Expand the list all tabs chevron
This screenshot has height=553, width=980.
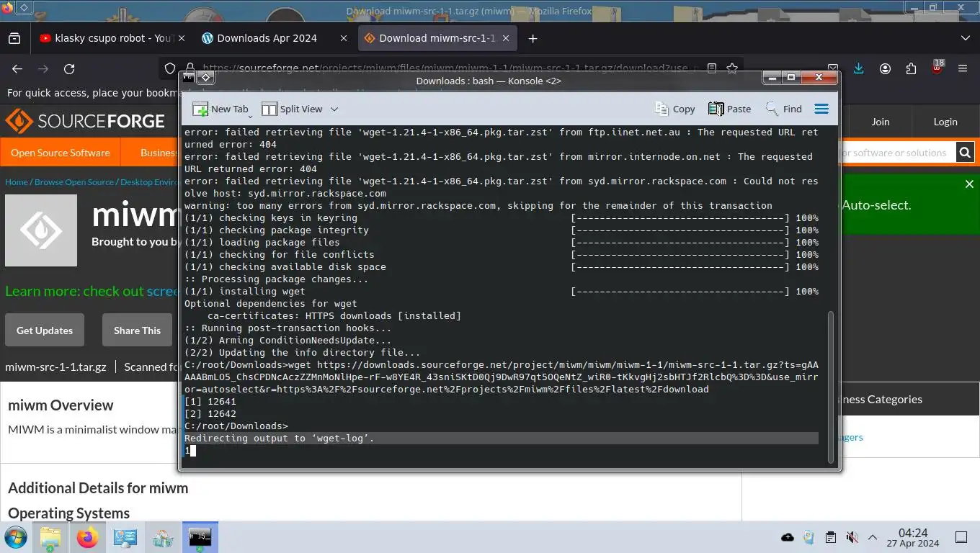966,38
